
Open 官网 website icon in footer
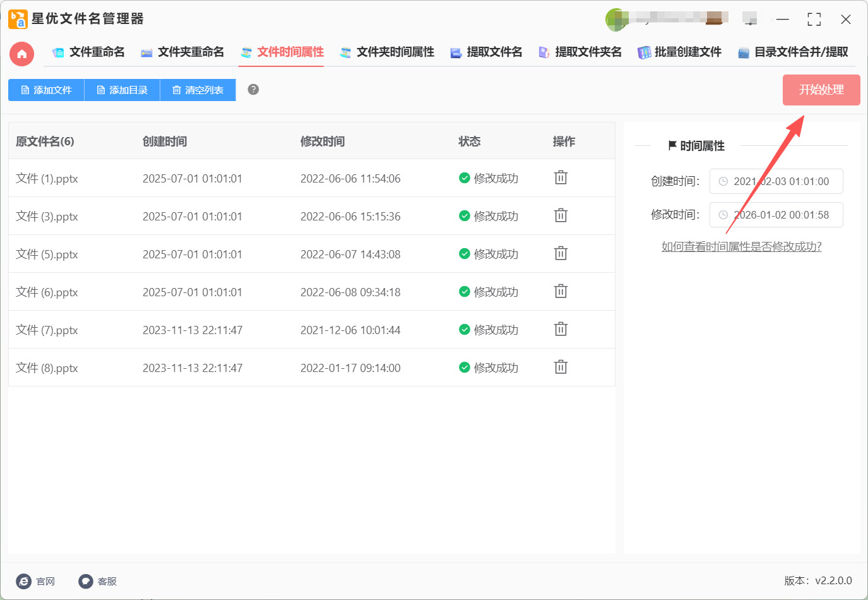tap(24, 581)
